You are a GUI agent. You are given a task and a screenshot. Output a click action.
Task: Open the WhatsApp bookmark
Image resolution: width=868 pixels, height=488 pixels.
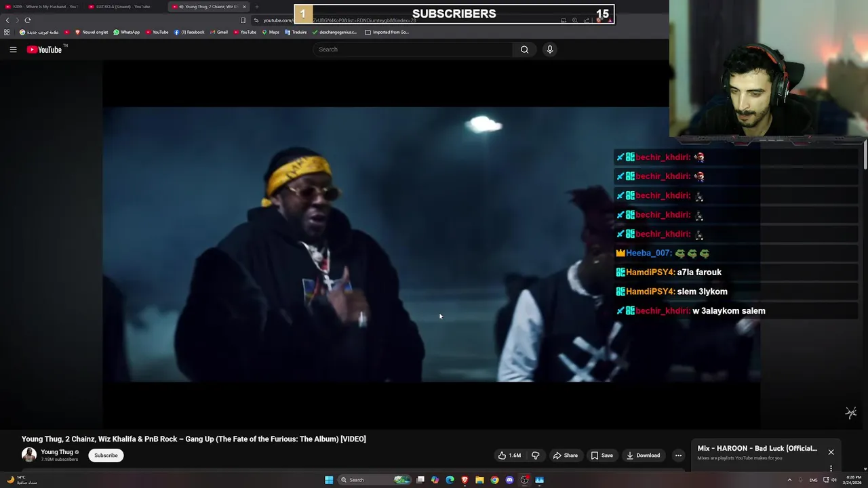126,32
